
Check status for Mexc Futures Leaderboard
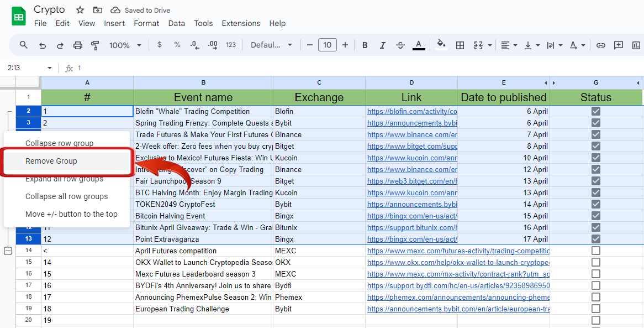[596, 274]
